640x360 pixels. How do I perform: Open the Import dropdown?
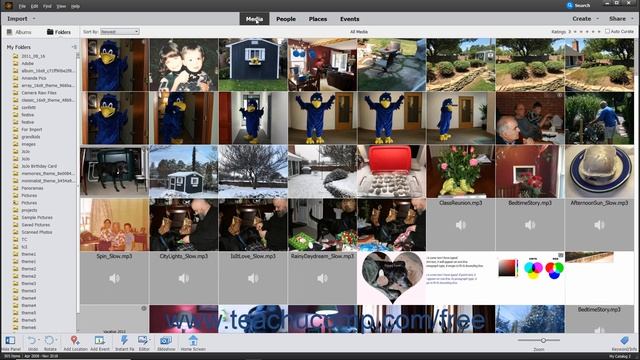(x=21, y=19)
